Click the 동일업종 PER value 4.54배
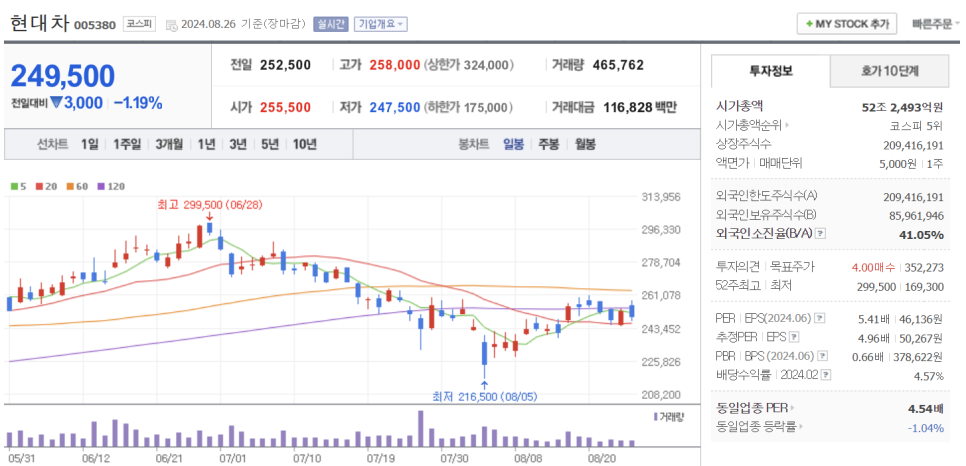966x466 pixels. pos(925,407)
